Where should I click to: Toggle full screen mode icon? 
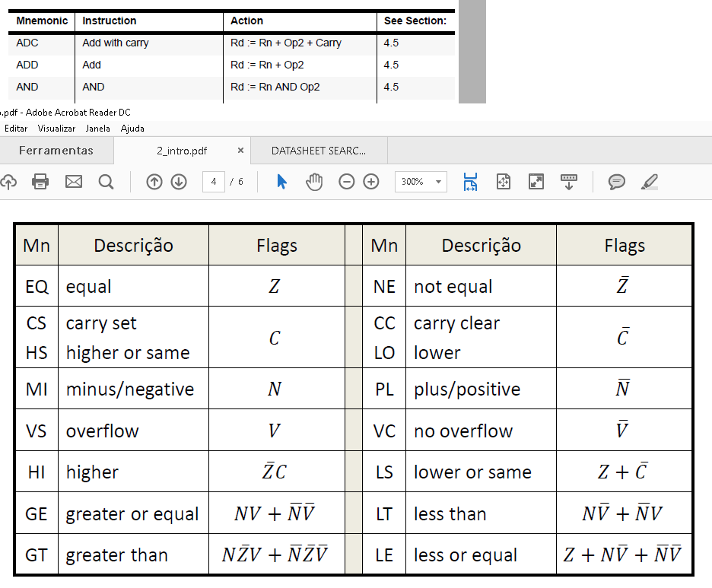(536, 182)
